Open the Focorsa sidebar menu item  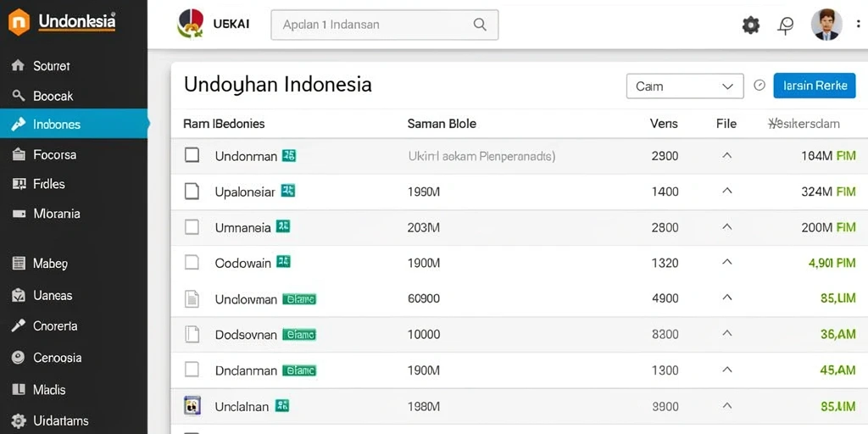[x=74, y=154]
